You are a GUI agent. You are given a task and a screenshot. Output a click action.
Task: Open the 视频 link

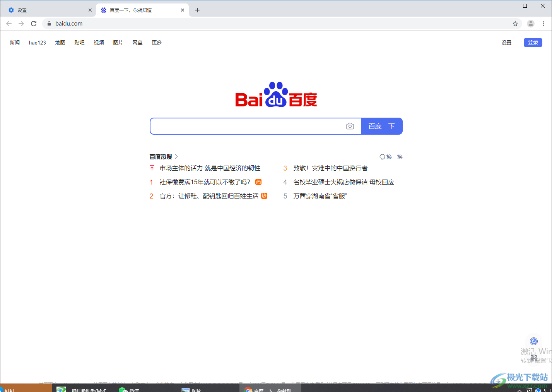pyautogui.click(x=99, y=43)
